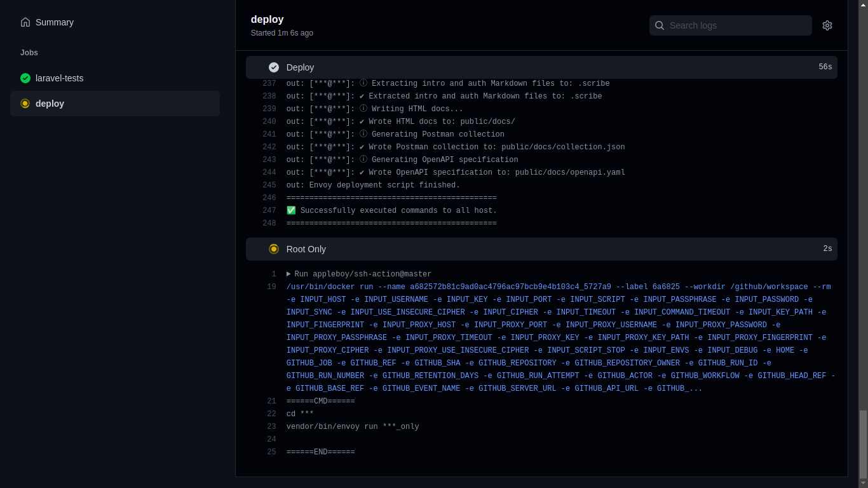Click 'out: Envoy deployment script finished.' line
This screenshot has height=488, width=868.
click(373, 185)
